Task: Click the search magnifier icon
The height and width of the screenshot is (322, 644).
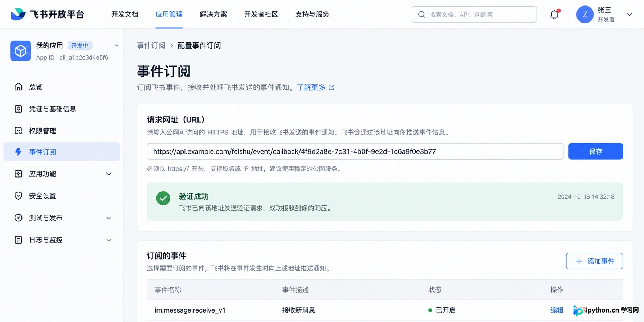Action: click(x=421, y=15)
